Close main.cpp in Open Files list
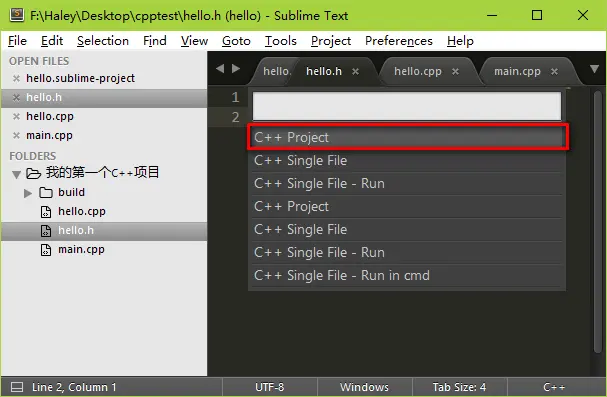The height and width of the screenshot is (397, 607). (x=16, y=135)
